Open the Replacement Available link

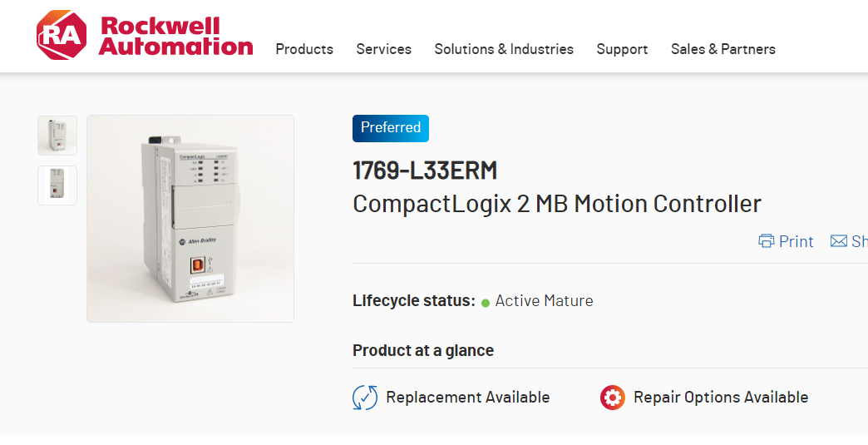[467, 398]
